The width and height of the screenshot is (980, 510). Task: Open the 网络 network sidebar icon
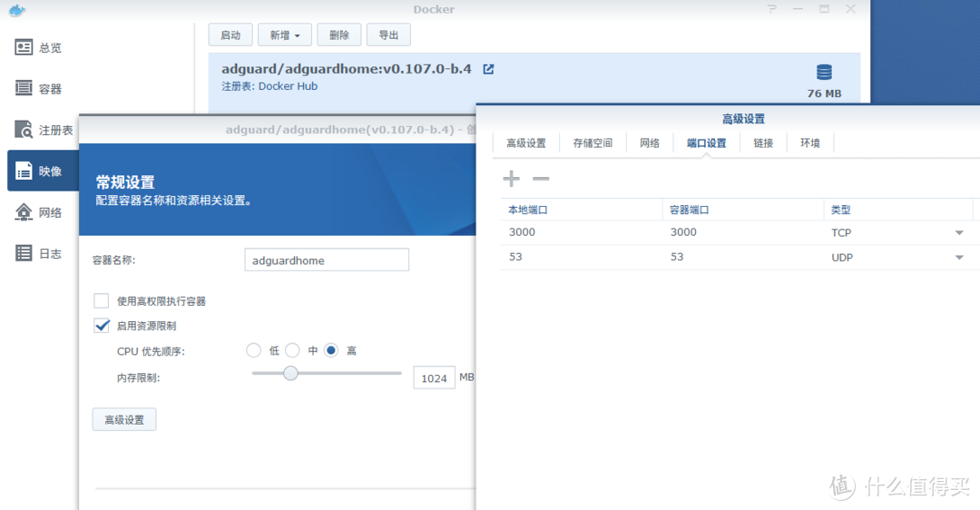pos(24,212)
